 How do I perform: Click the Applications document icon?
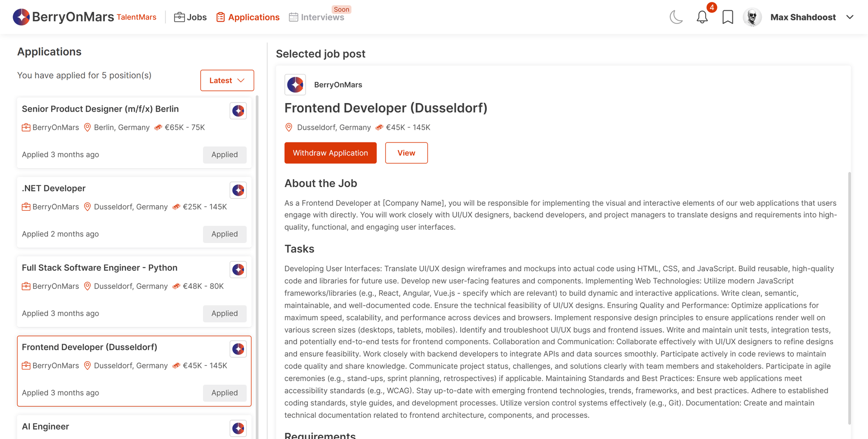coord(220,16)
